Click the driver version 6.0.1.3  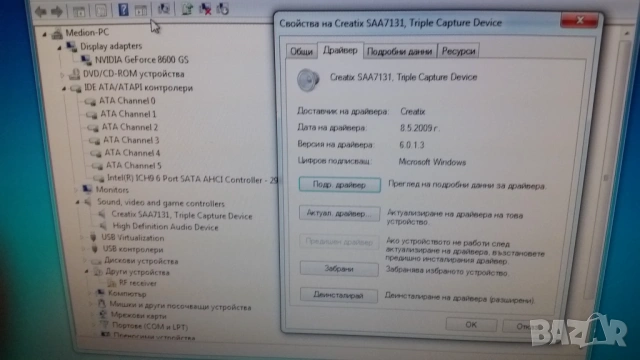pyautogui.click(x=412, y=145)
